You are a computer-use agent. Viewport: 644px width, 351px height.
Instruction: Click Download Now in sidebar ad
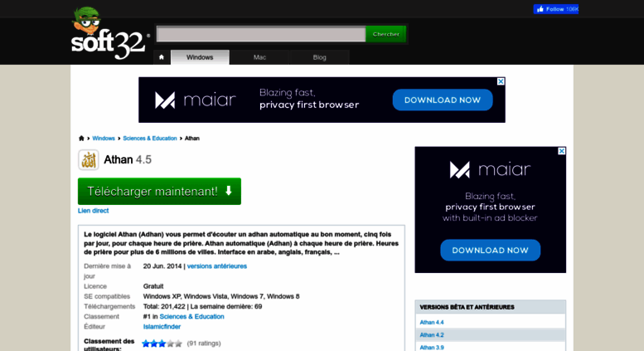click(x=490, y=250)
